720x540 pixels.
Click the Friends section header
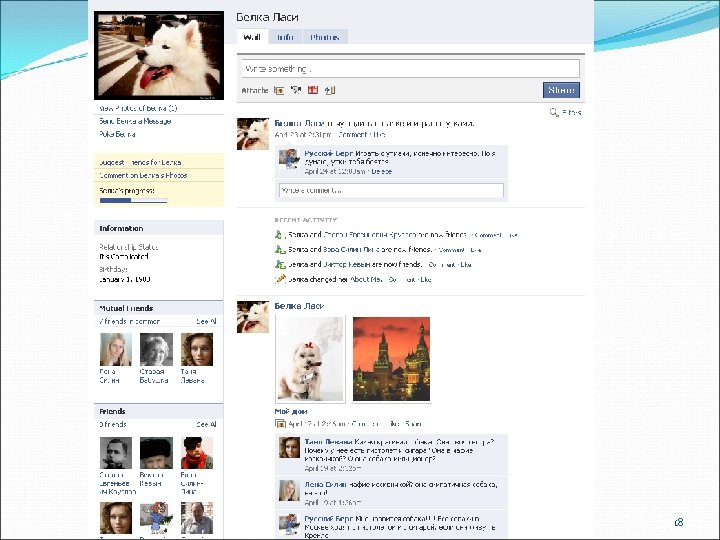tap(159, 411)
